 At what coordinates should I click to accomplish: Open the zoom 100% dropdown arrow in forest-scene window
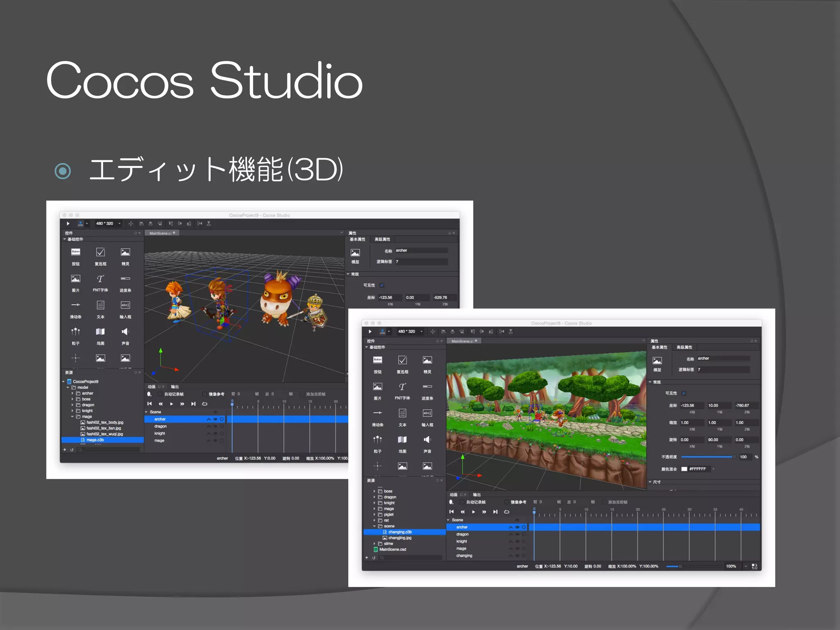tap(746, 566)
